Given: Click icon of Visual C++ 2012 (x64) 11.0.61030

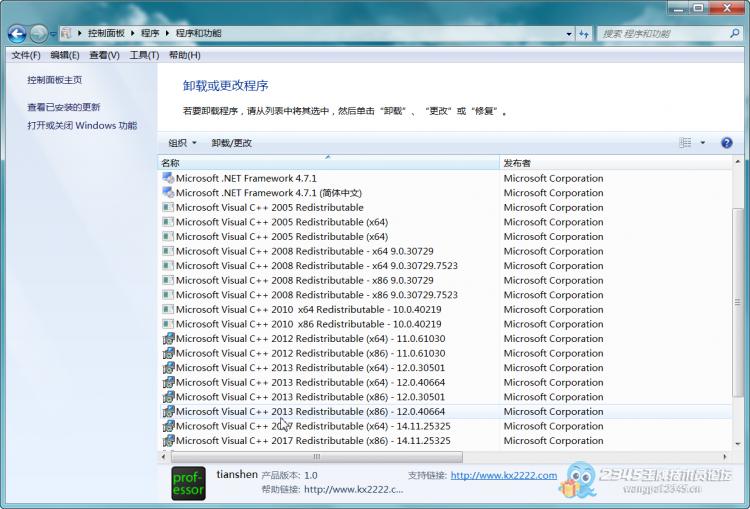Looking at the screenshot, I should tap(168, 339).
